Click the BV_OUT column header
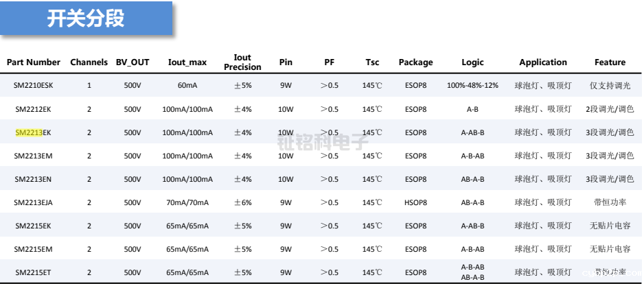Screen dimensions: 644x284 (133, 62)
